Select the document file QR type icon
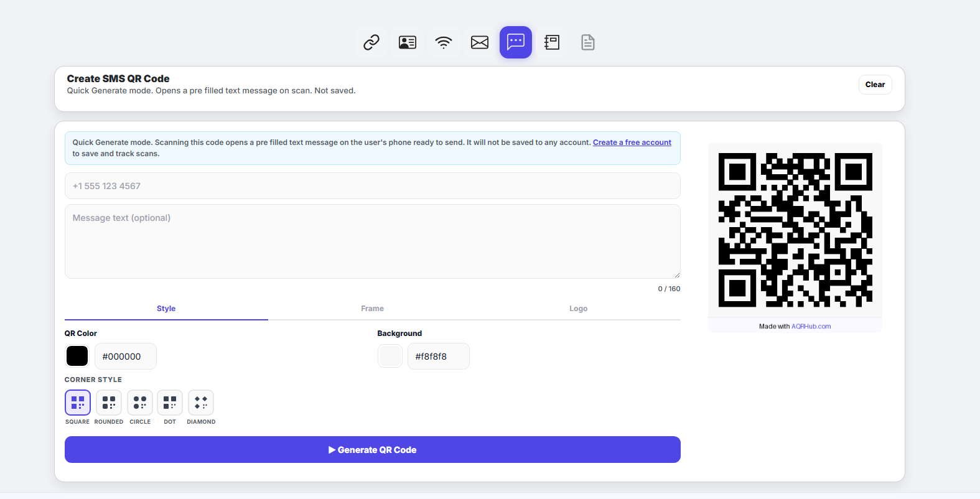This screenshot has height=499, width=980. 588,42
